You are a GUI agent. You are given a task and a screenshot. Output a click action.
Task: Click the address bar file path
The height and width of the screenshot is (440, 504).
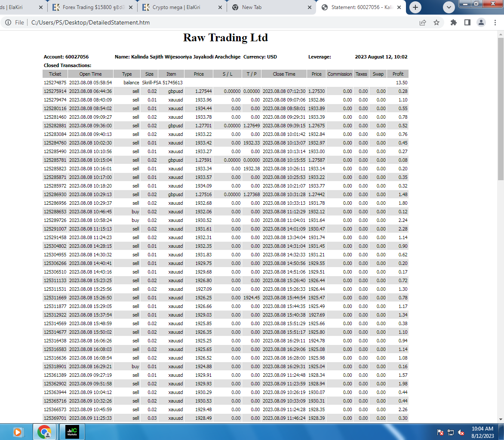click(90, 22)
